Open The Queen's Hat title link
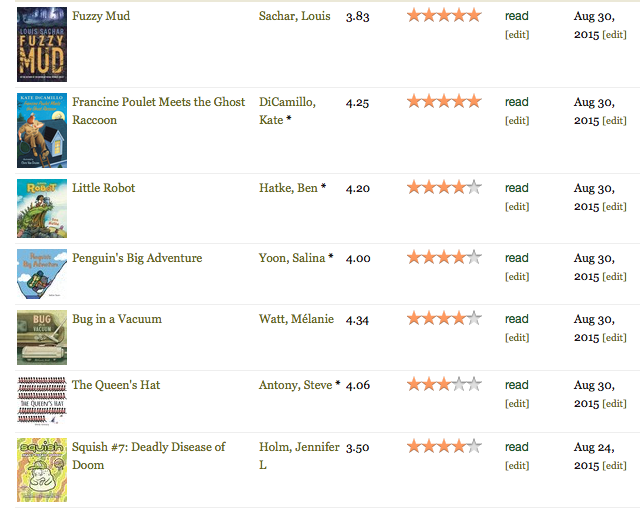 tap(116, 385)
